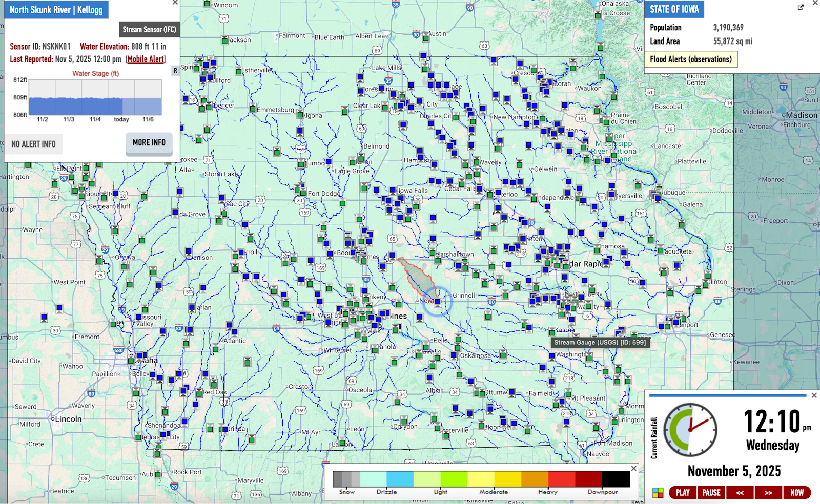This screenshot has height=504, width=820.
Task: Click the NO ALERT INFO button
Action: click(34, 144)
